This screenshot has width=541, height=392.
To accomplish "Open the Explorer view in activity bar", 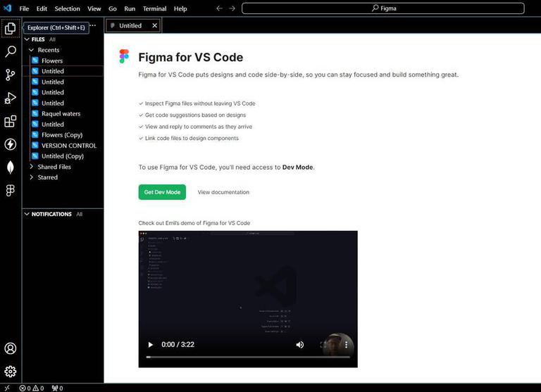I will tap(11, 28).
